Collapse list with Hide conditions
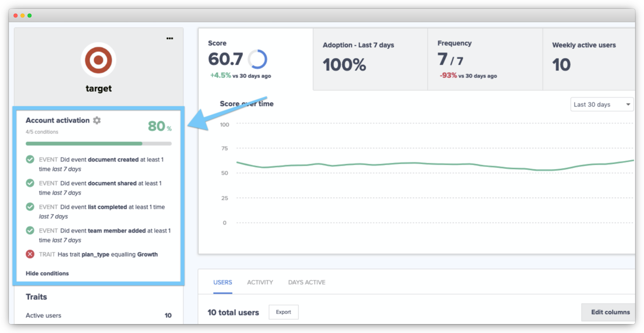Screen dimensions: 644x333 (x=47, y=273)
